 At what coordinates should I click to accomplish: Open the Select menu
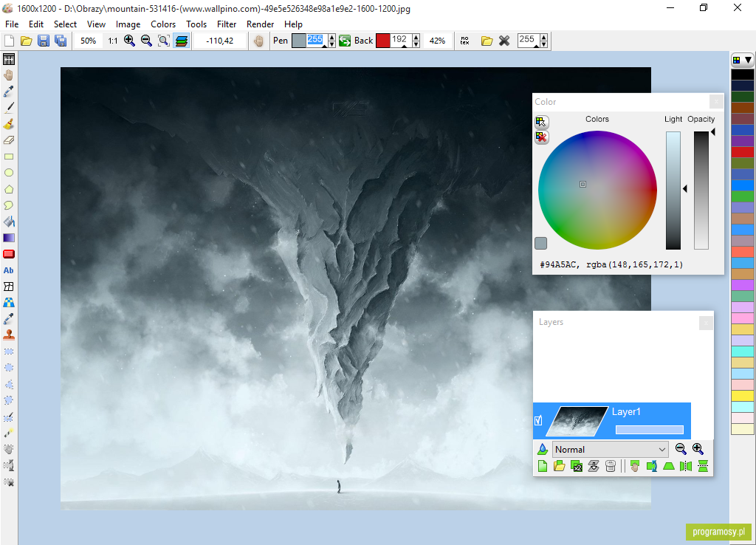pos(65,24)
